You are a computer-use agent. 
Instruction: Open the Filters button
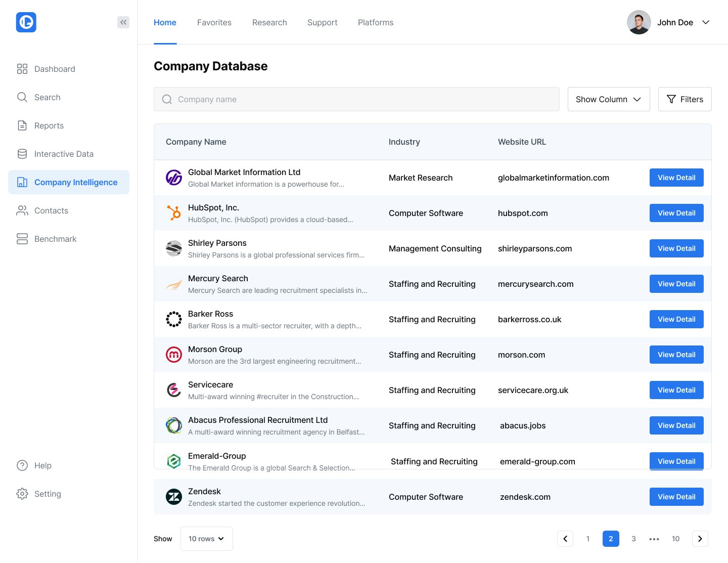point(685,99)
